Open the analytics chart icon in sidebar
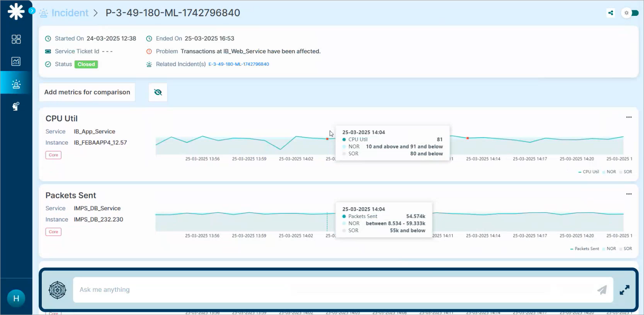 point(16,61)
